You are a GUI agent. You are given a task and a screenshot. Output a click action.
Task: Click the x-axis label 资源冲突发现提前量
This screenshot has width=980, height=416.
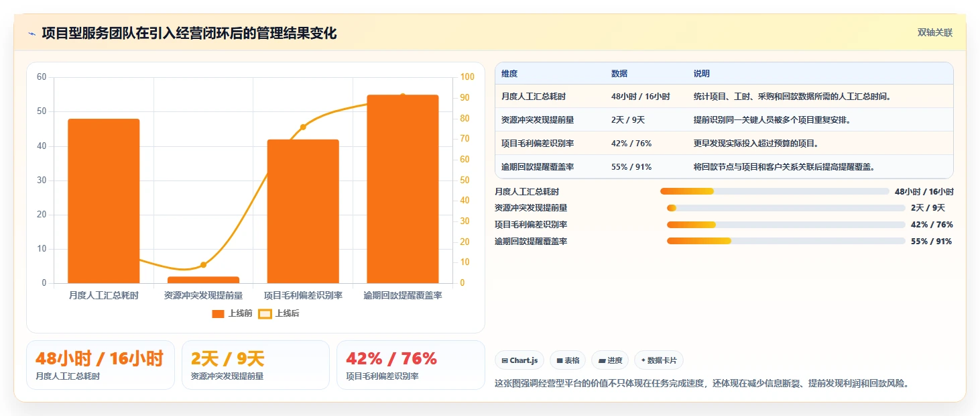203,295
